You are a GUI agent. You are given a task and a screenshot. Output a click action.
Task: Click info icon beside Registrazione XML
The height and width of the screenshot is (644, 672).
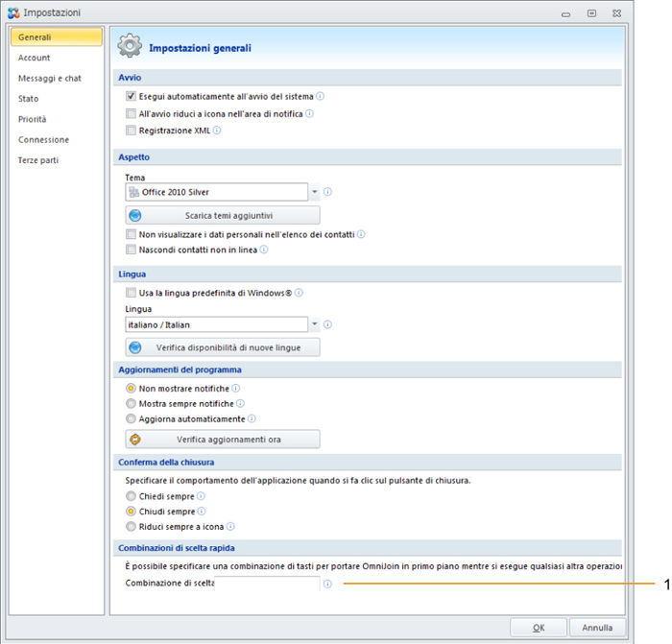coord(217,131)
